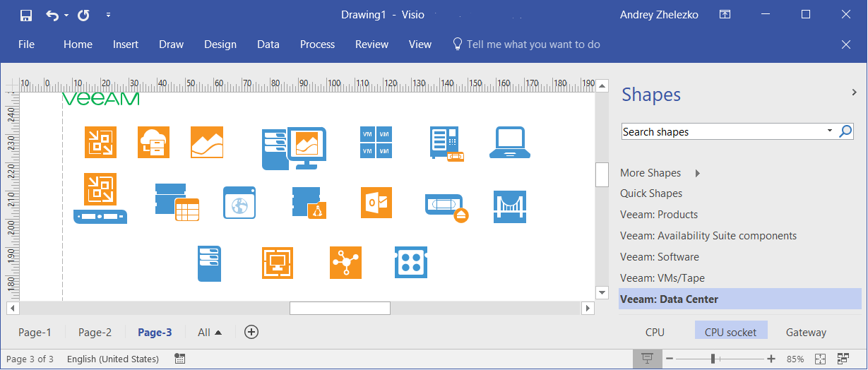The height and width of the screenshot is (370, 868).
Task: Open the Design ribbon tab
Action: [x=220, y=44]
